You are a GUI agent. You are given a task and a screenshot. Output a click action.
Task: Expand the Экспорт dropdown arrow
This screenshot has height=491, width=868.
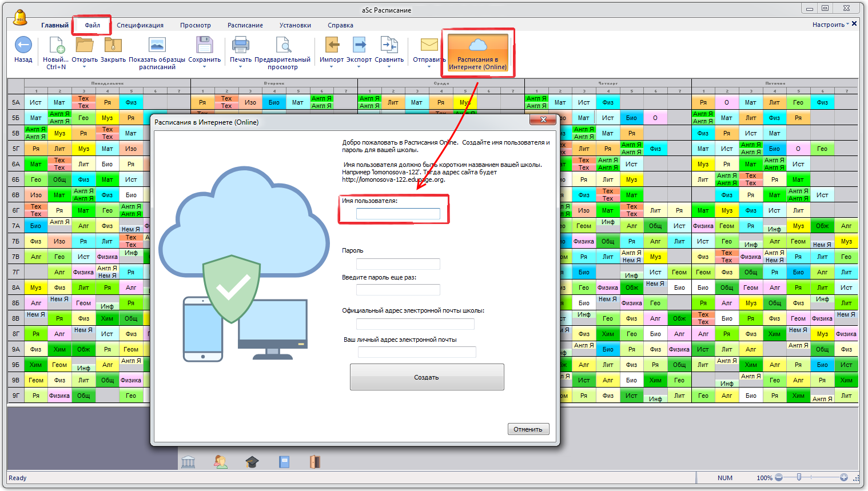(x=359, y=67)
